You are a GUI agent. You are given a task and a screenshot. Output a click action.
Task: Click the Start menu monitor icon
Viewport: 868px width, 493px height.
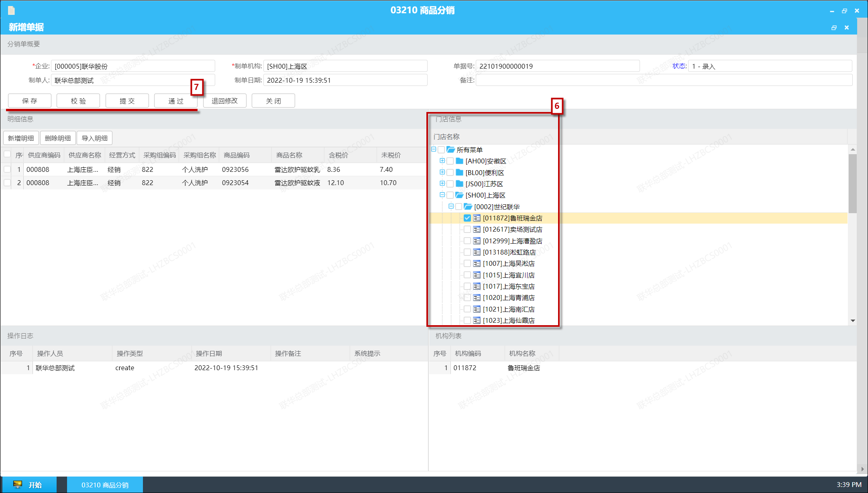click(17, 485)
